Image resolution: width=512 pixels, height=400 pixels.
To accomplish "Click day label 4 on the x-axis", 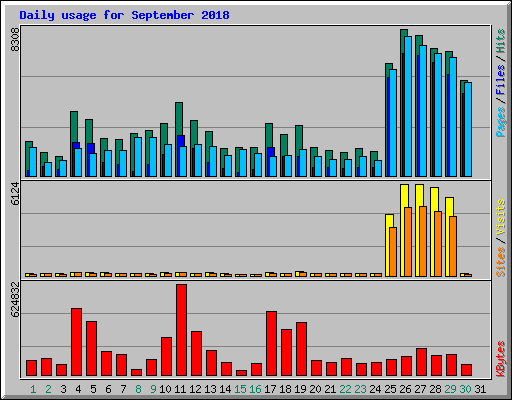I will pos(78,389).
